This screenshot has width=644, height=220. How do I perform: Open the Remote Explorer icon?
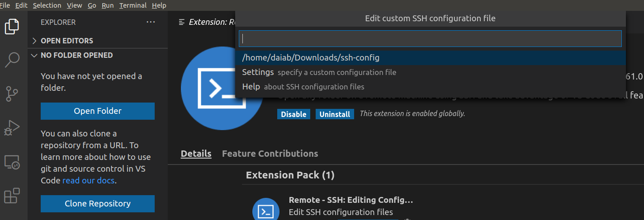(x=12, y=162)
